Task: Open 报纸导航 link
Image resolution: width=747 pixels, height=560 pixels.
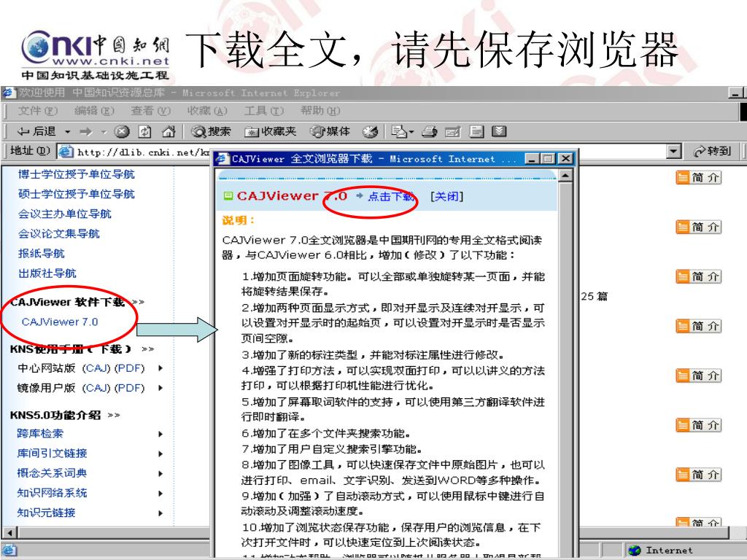Action: pos(41,254)
